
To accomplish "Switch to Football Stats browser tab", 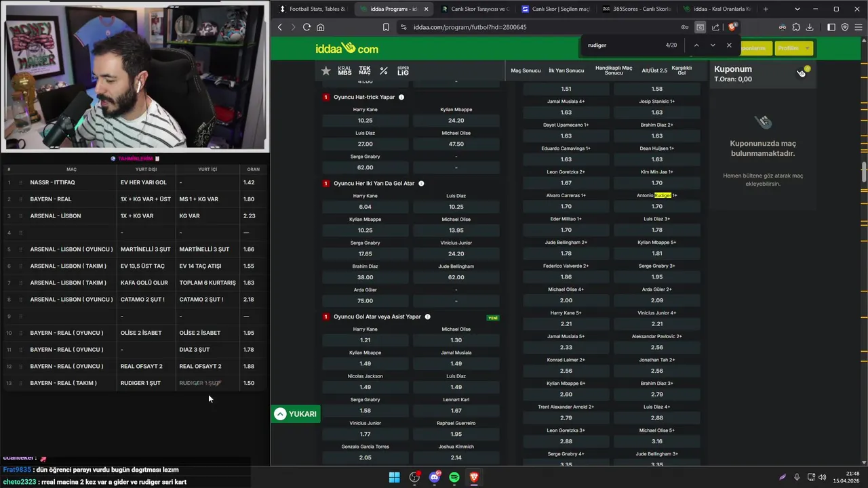I will [312, 9].
